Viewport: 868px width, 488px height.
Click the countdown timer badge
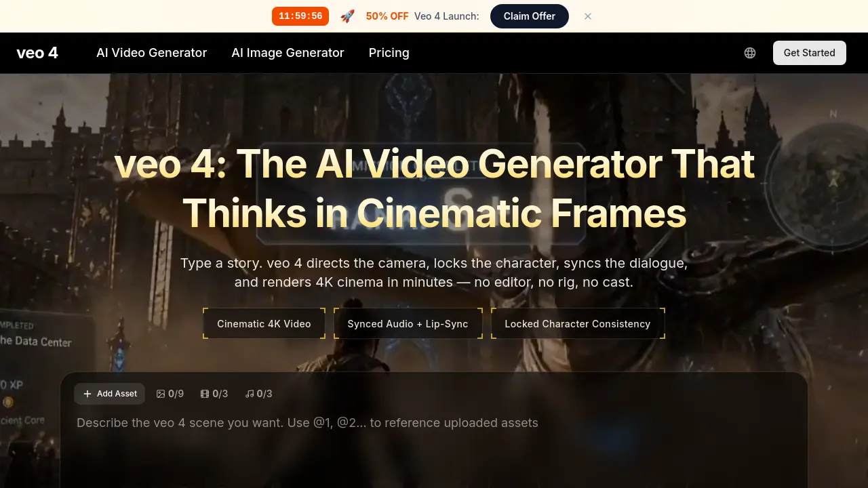tap(300, 16)
